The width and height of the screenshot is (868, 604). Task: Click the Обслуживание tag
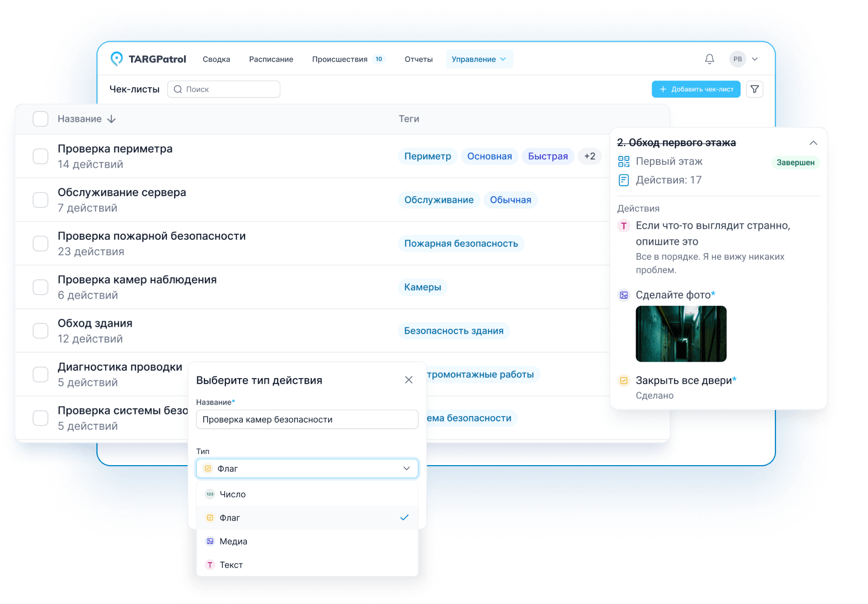point(439,200)
